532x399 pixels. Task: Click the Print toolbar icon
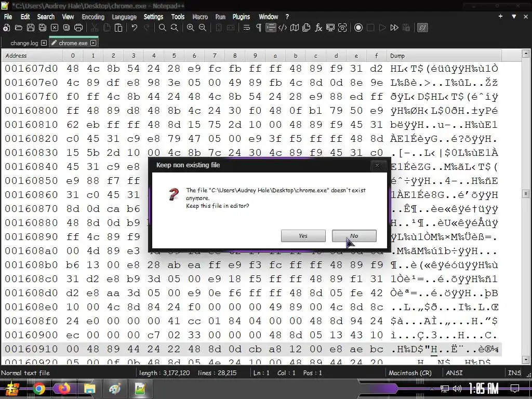click(x=78, y=28)
